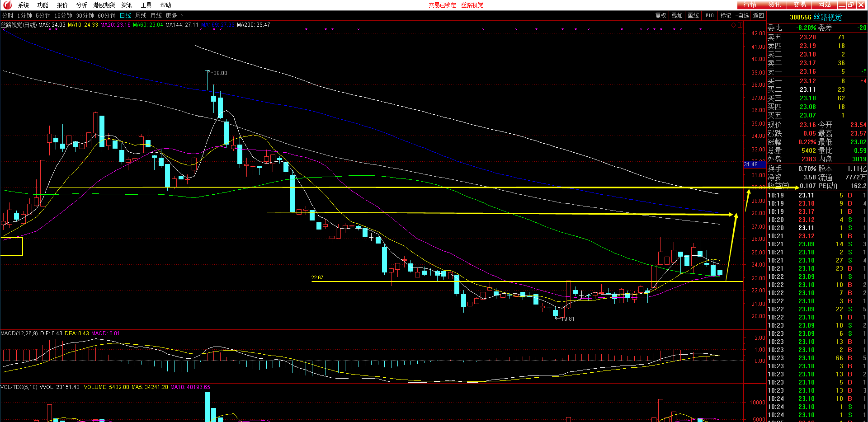Switch chart to 月线 monthly period
The height and width of the screenshot is (422, 868).
[x=156, y=16]
